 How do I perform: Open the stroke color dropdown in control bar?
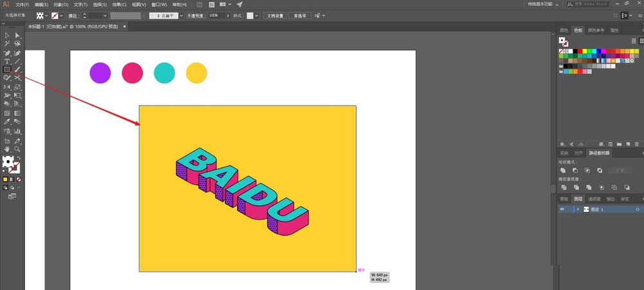(x=61, y=15)
